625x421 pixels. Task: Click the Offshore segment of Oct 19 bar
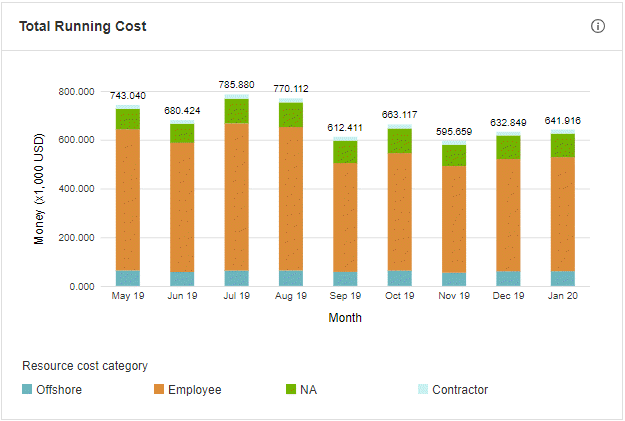(399, 278)
